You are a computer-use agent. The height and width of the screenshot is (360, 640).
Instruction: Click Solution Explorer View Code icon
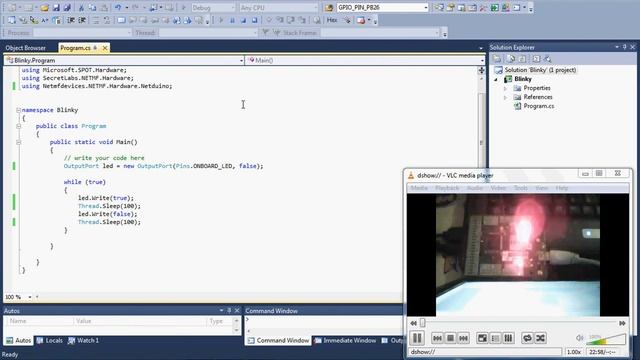pos(536,59)
